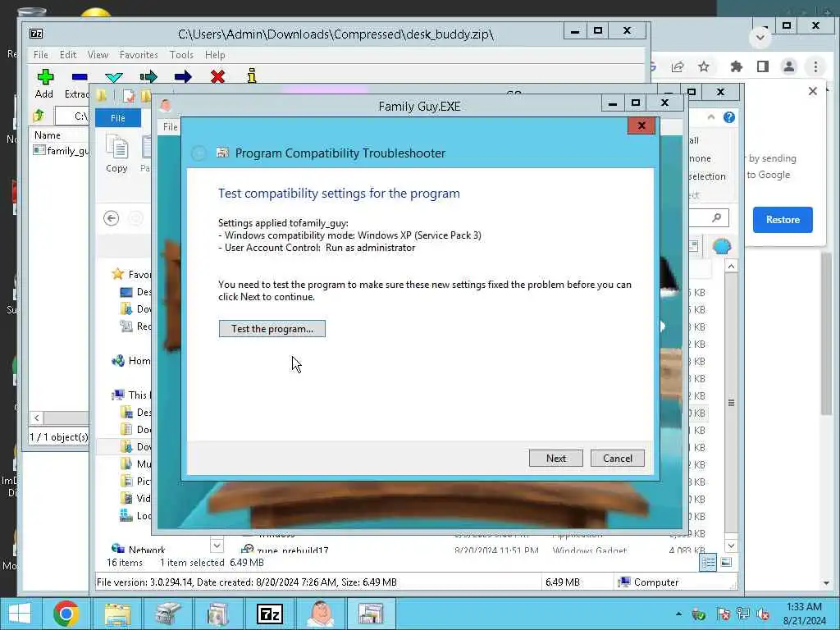
Task: Bookmark this page with the star icon
Action: coord(703,66)
